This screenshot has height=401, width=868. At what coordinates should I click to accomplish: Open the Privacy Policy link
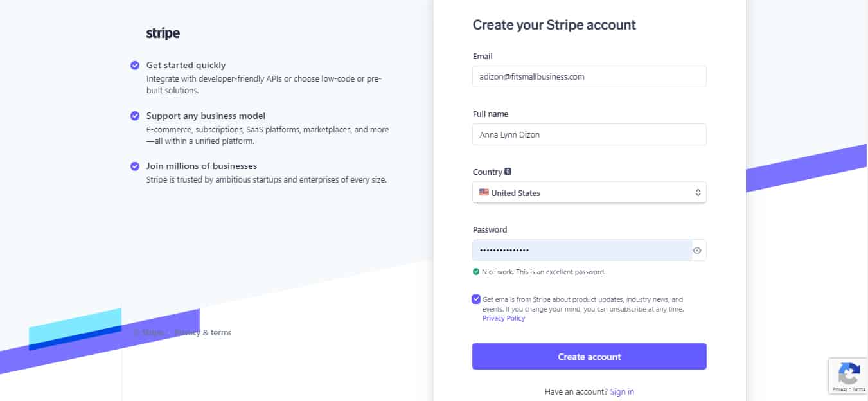[504, 318]
